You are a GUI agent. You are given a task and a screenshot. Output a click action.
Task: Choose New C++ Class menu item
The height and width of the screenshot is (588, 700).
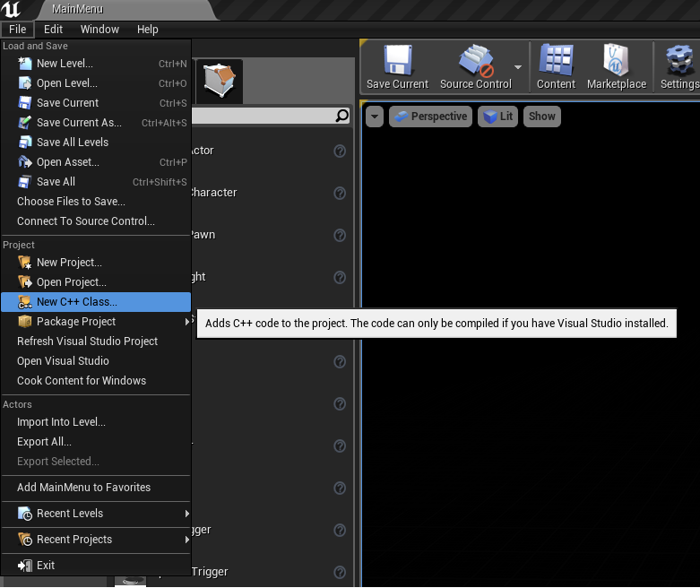pos(96,302)
